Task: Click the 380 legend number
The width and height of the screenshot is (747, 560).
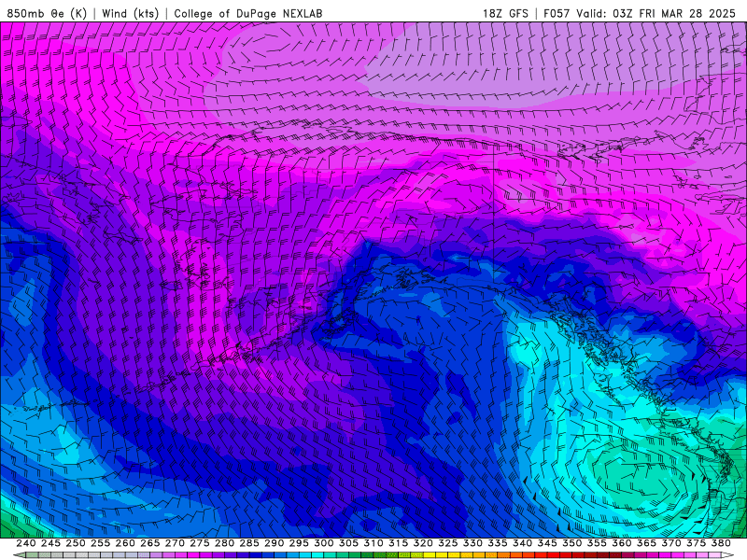Action: (x=721, y=543)
